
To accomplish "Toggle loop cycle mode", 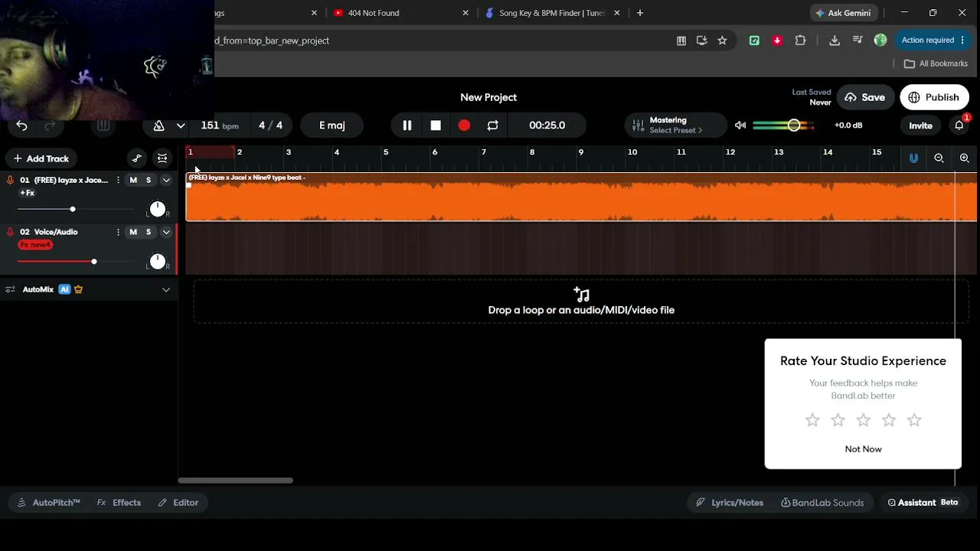I will point(492,126).
